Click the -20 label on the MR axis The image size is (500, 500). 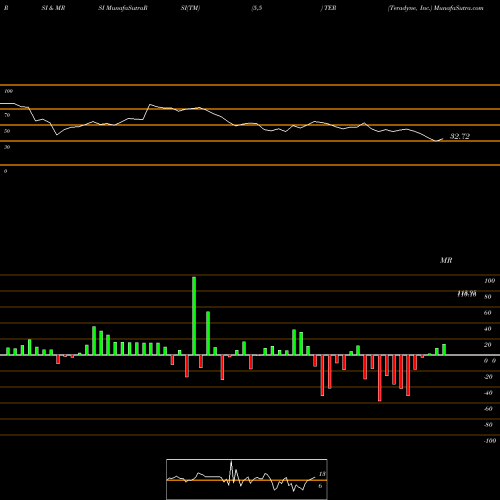pyautogui.click(x=488, y=377)
